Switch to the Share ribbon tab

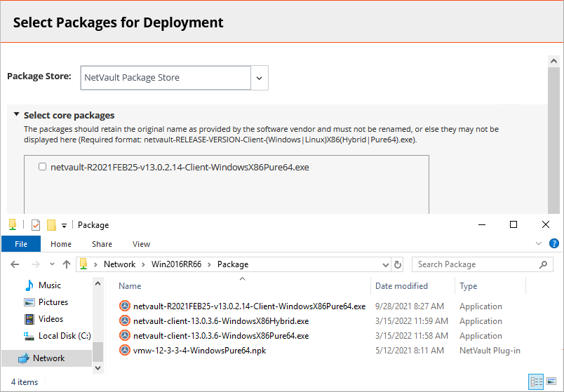102,244
